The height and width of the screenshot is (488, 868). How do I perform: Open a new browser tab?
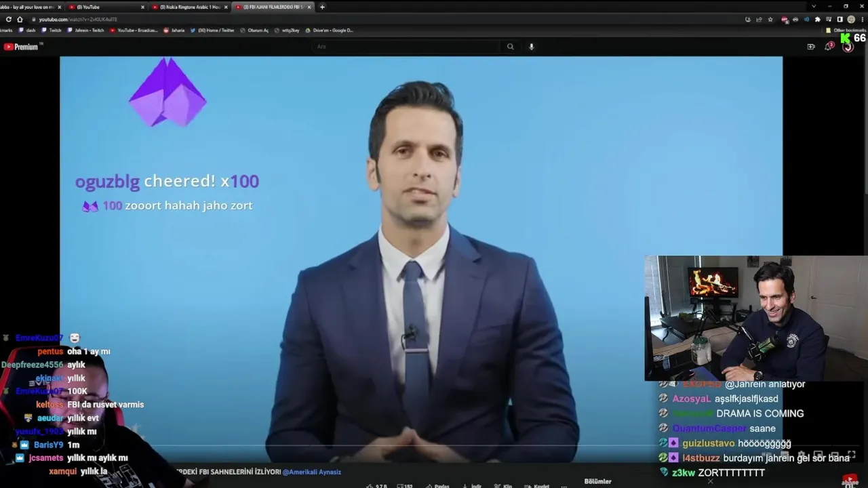point(322,7)
